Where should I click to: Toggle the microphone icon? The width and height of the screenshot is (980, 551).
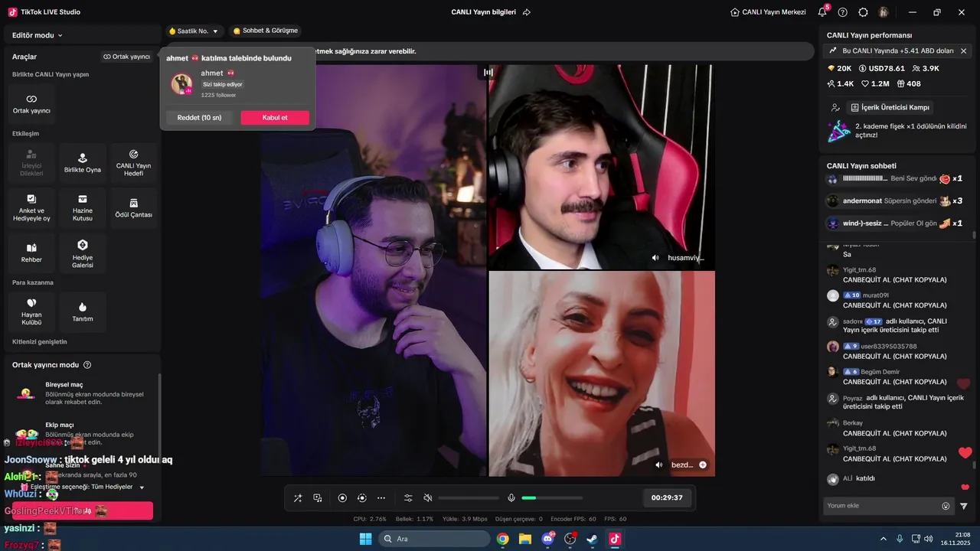coord(511,498)
